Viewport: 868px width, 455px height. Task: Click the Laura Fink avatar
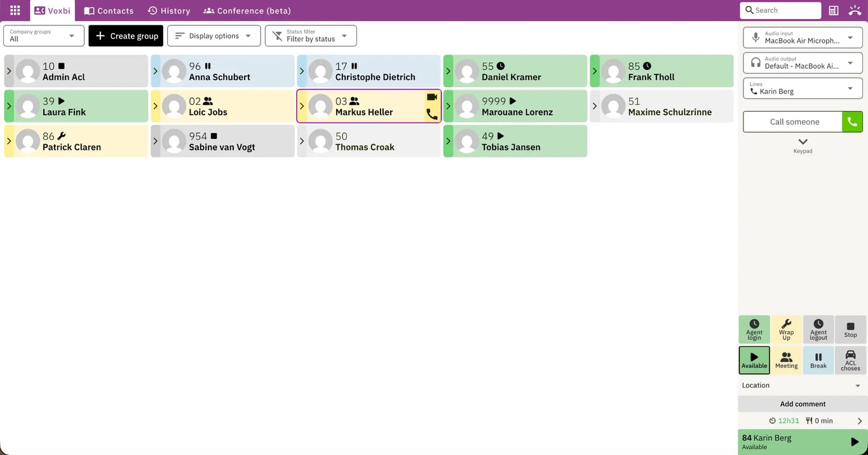pos(27,106)
